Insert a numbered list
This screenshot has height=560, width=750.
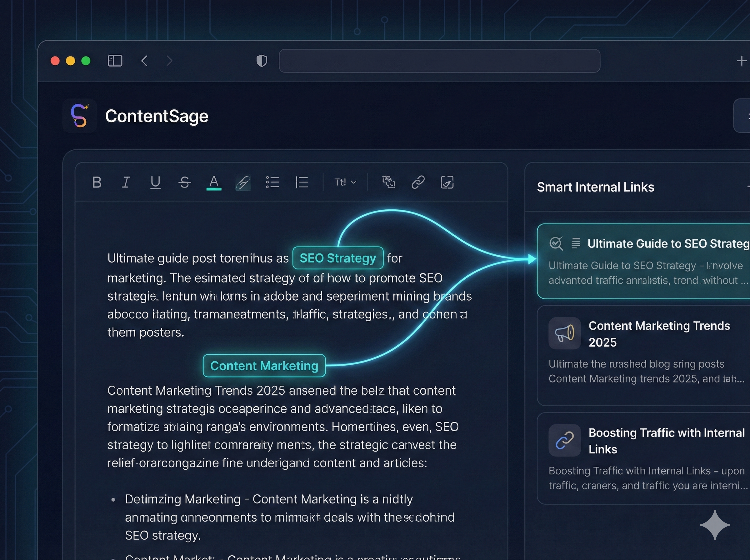302,182
